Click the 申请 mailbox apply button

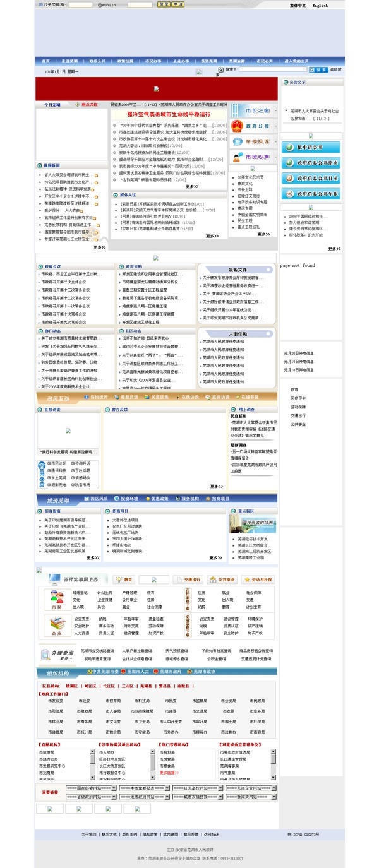[x=177, y=4]
